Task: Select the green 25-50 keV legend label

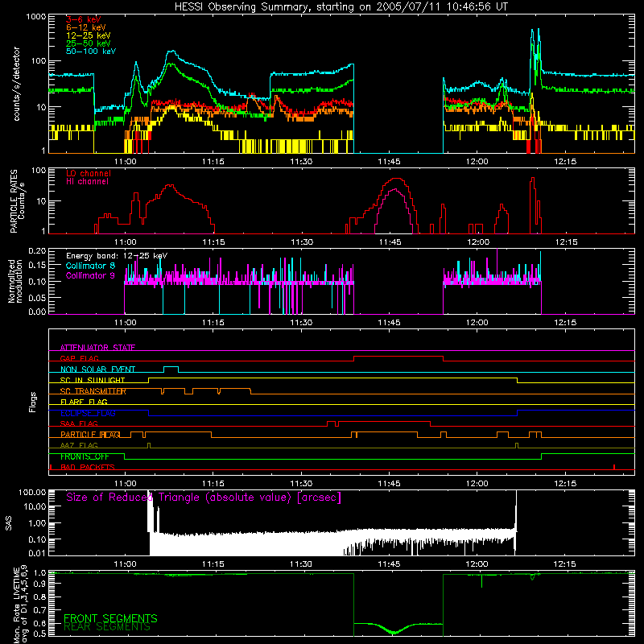Action: 89,43
